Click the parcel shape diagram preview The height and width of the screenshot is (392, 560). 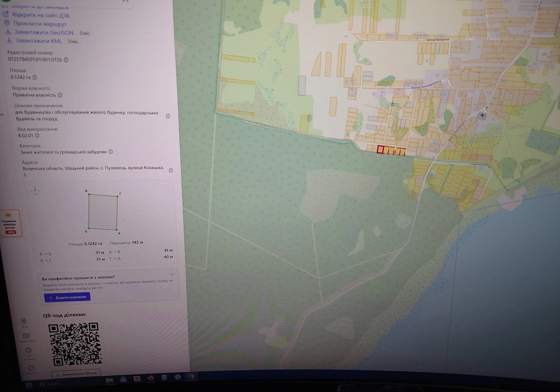pyautogui.click(x=103, y=212)
